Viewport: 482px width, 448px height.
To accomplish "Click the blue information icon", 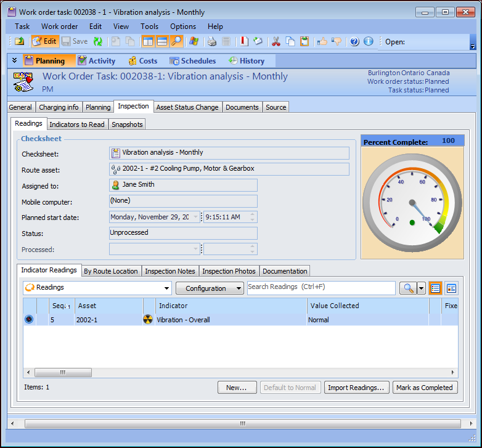I will 369,41.
